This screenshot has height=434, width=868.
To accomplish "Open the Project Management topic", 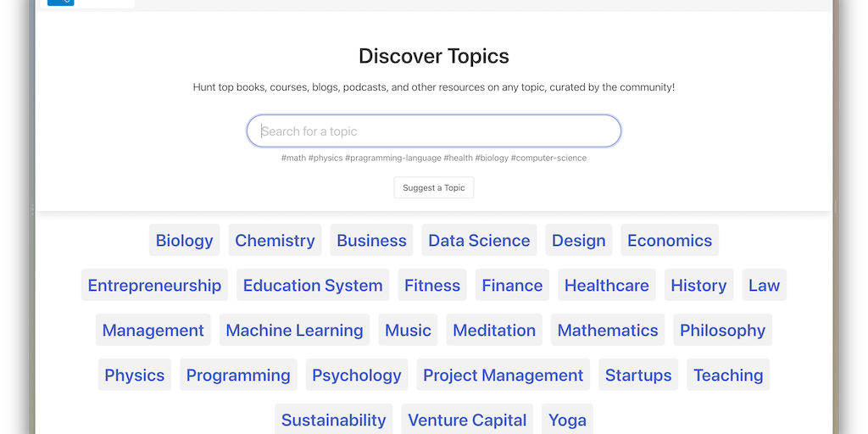I will point(503,376).
